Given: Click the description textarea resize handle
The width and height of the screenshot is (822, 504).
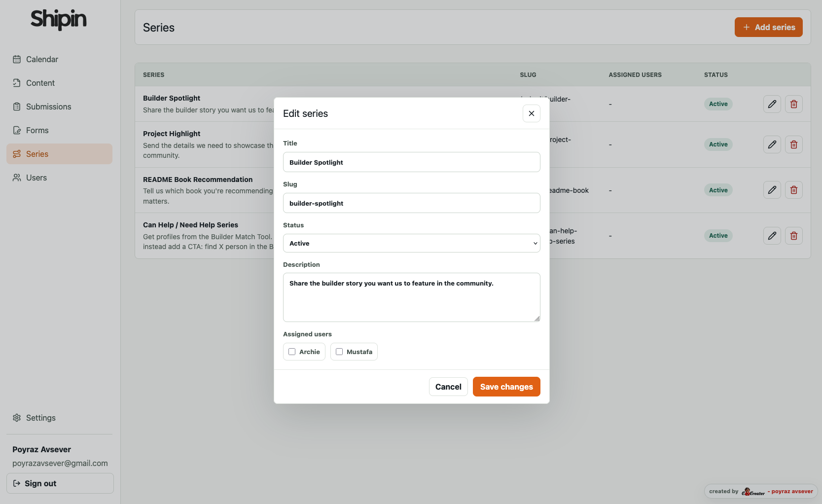Looking at the screenshot, I should coord(537,319).
